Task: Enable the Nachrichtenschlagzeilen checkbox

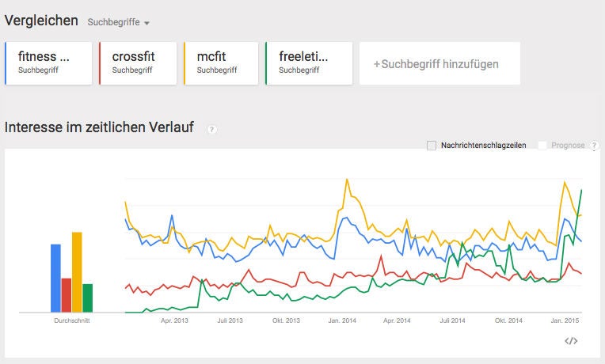Action: (432, 146)
